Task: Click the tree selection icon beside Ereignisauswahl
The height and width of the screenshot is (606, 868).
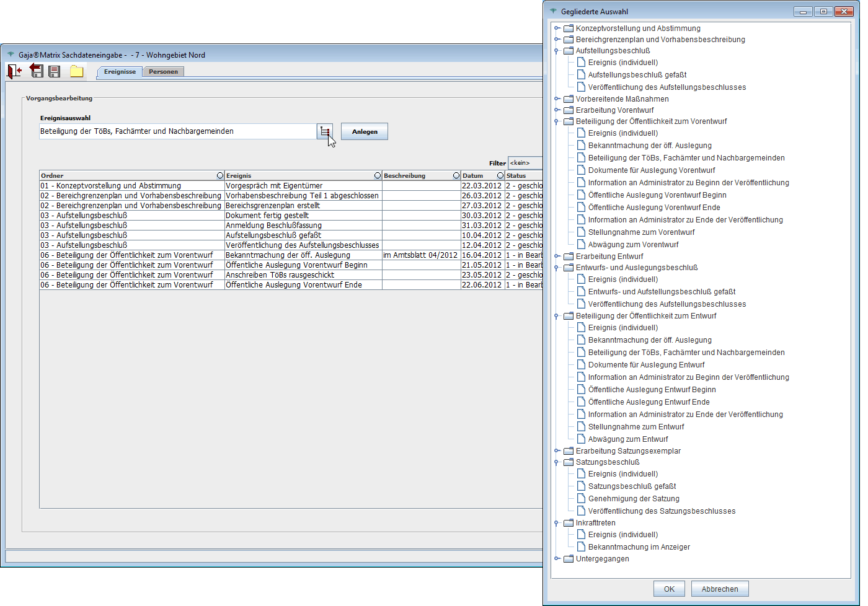Action: point(325,131)
